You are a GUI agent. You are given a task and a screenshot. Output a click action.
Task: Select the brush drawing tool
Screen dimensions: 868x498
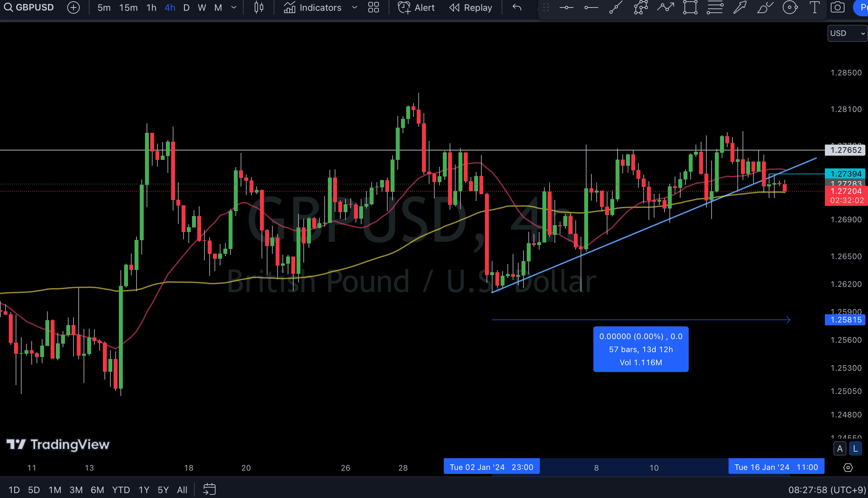764,8
